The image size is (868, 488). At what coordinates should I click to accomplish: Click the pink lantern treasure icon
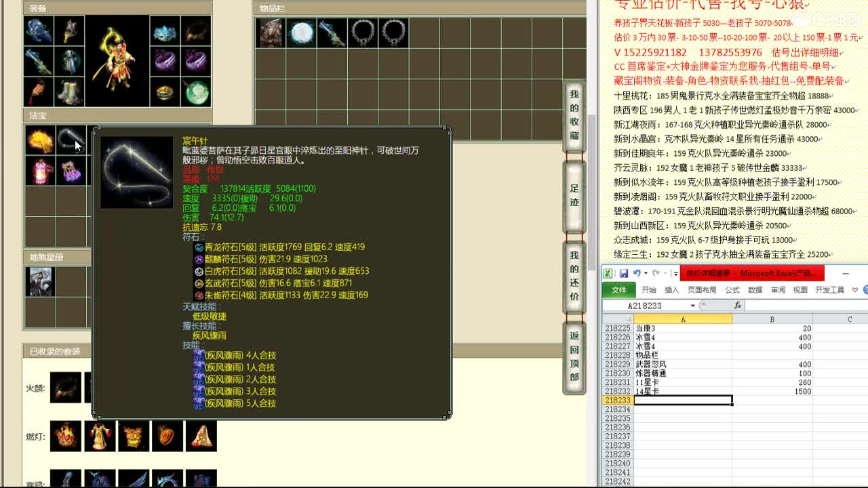40,170
